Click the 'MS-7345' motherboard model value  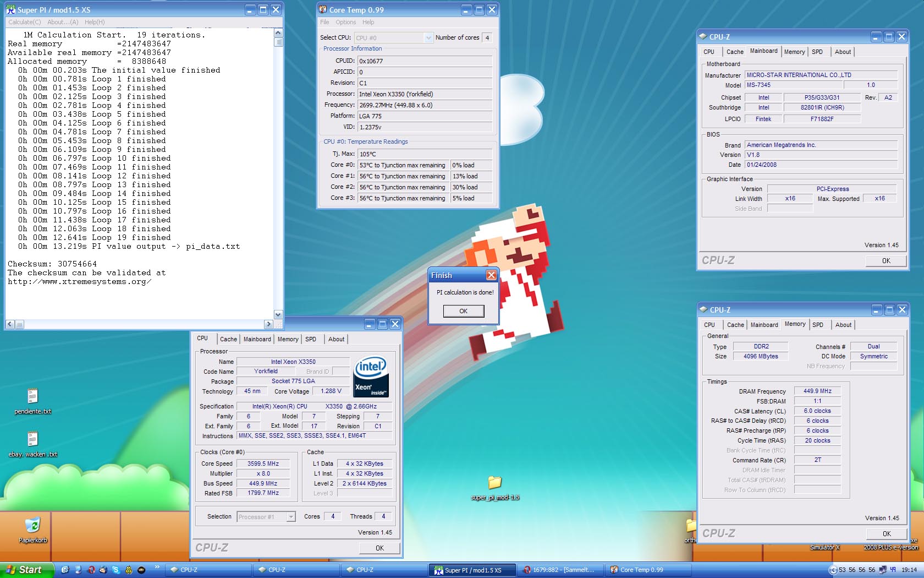(x=793, y=85)
